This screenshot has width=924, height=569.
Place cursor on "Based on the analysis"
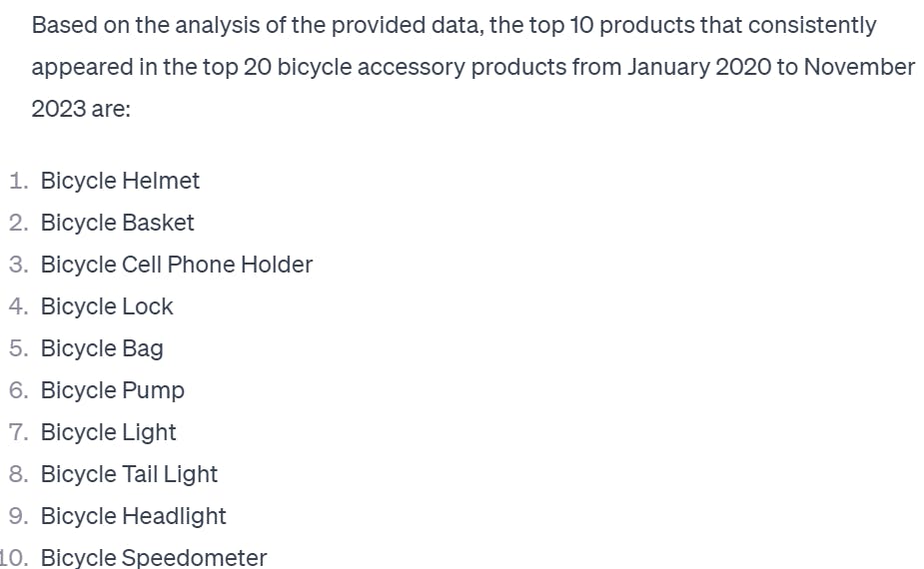135,25
